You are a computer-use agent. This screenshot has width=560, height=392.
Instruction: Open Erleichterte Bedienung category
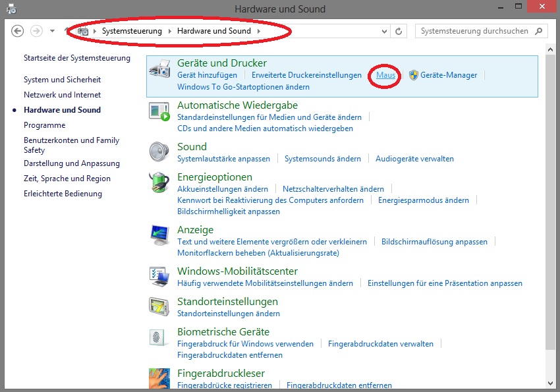(63, 194)
